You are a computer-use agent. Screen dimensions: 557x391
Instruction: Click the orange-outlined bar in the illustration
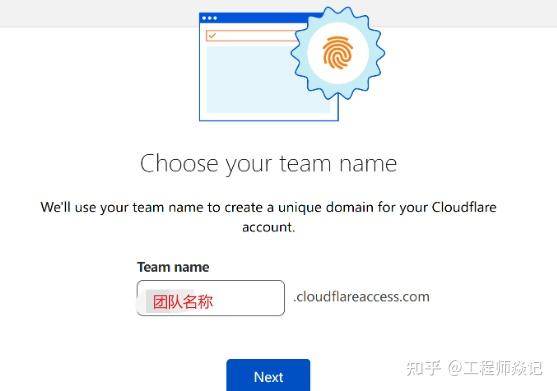251,36
